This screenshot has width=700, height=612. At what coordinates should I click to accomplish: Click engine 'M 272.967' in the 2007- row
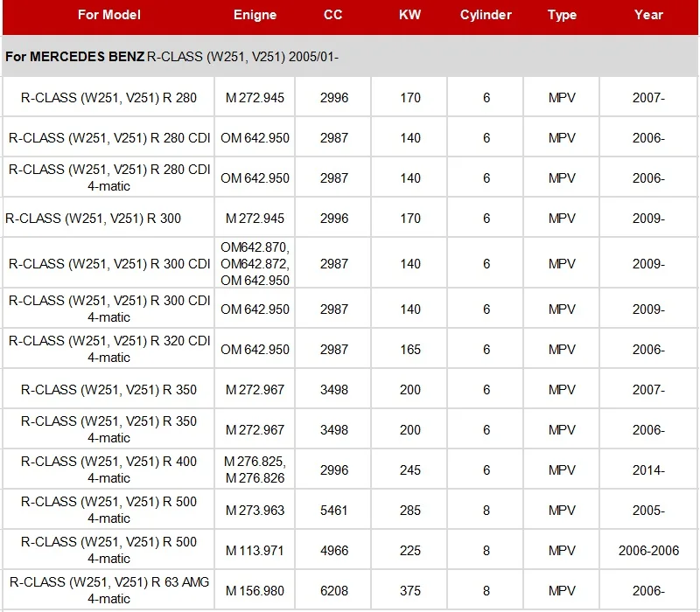pos(255,389)
